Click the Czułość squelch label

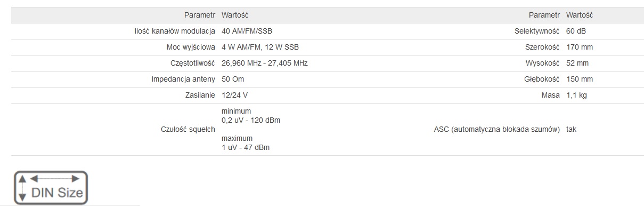pos(188,129)
